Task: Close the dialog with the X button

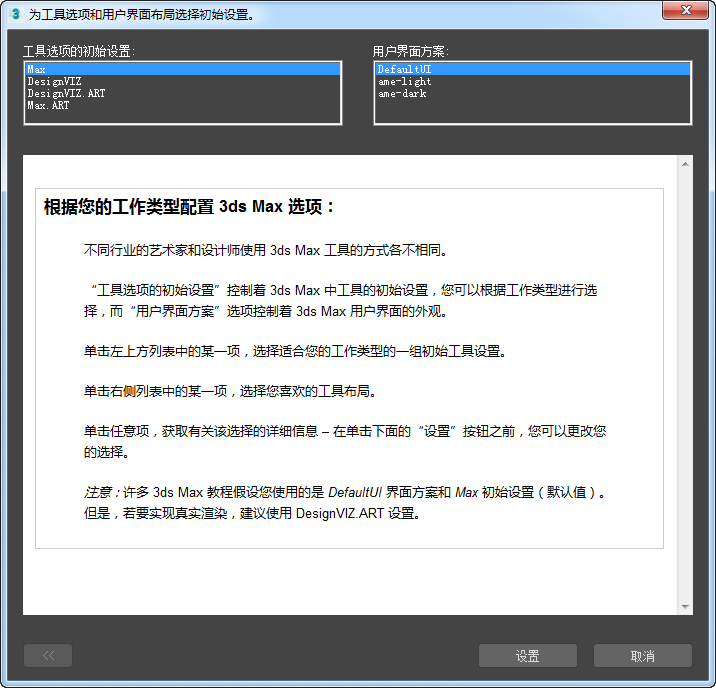Action: tap(685, 10)
